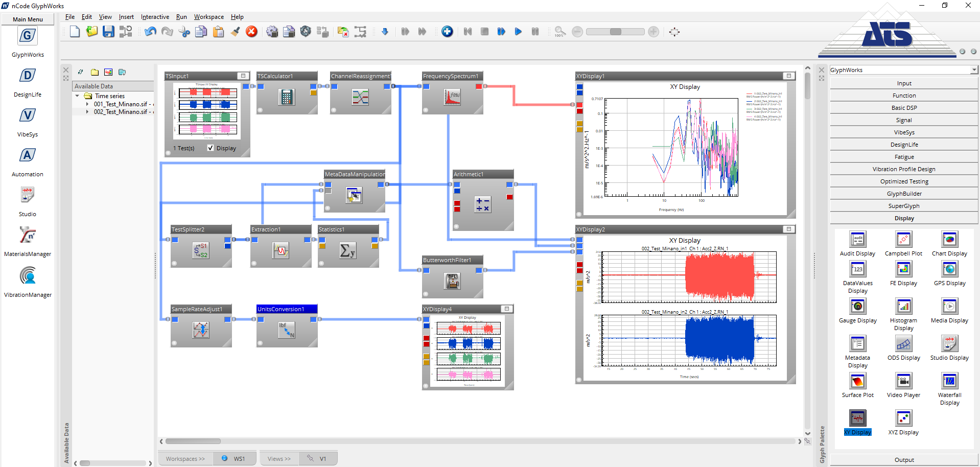Viewport: 980px width, 467px height.
Task: Click the blue plus circle toolbar icon
Action: 447,32
